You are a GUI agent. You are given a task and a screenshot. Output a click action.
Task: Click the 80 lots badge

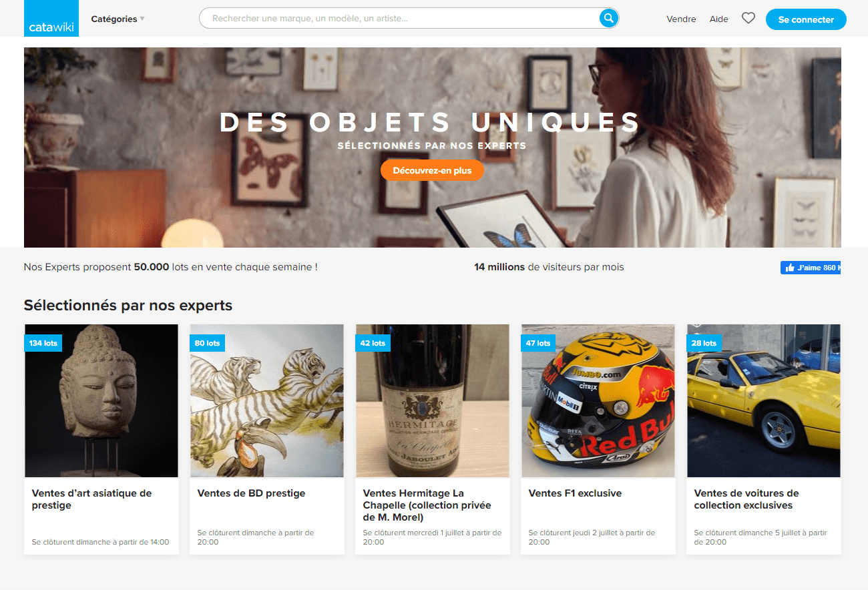coord(207,343)
